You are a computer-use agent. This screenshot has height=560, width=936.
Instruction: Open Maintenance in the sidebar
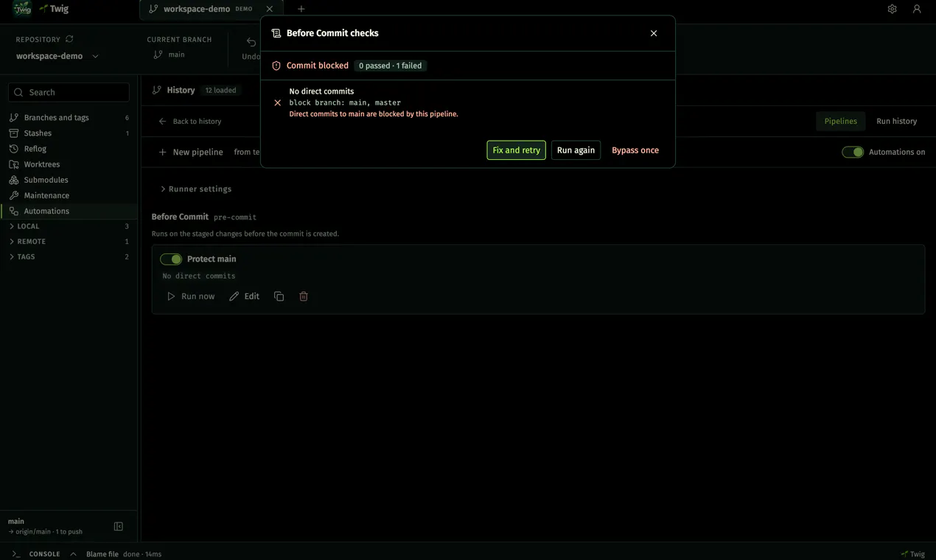click(x=69, y=195)
